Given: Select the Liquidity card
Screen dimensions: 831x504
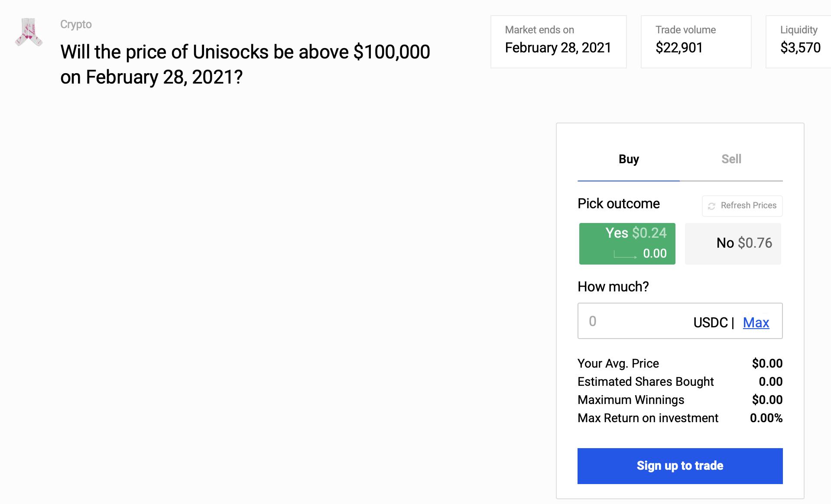Looking at the screenshot, I should (799, 42).
